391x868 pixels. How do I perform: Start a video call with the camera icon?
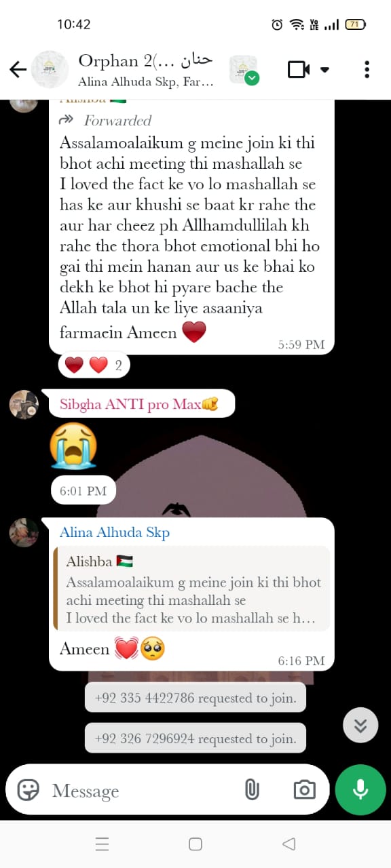pos(299,69)
